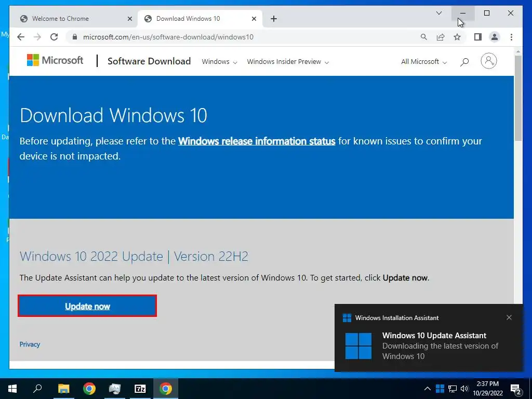Reload the Download Windows 10 page
This screenshot has height=399, width=532.
54,37
